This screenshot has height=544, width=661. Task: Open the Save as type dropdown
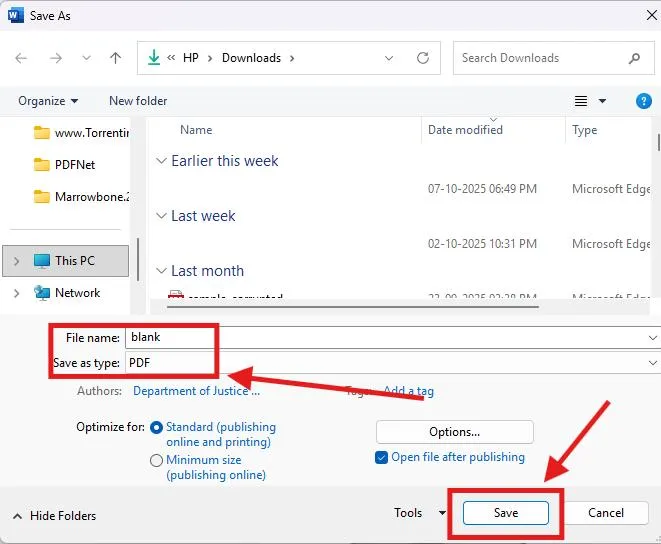(653, 363)
